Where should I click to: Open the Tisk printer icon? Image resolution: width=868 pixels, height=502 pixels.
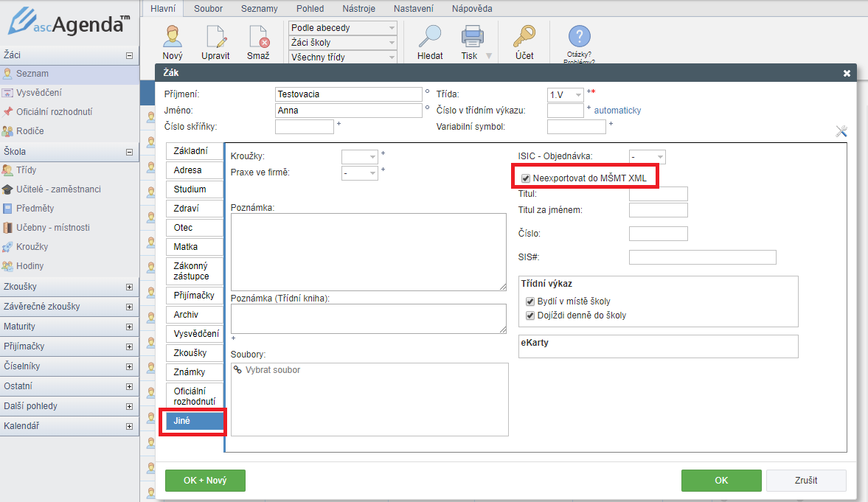point(471,37)
